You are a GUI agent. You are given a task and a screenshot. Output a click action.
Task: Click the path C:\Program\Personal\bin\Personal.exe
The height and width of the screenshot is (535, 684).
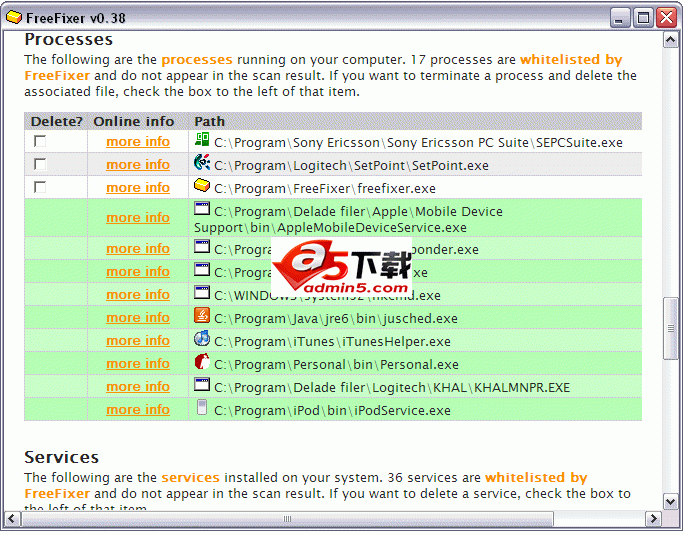tap(336, 365)
